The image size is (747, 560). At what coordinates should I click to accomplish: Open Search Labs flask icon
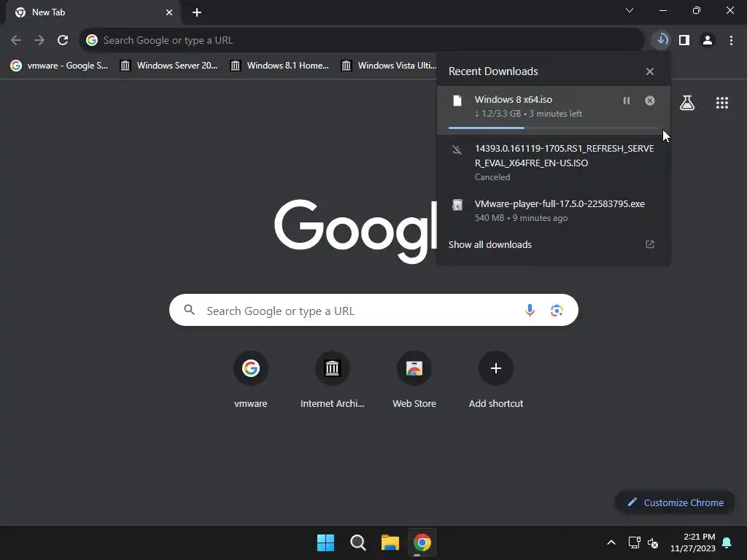point(687,102)
